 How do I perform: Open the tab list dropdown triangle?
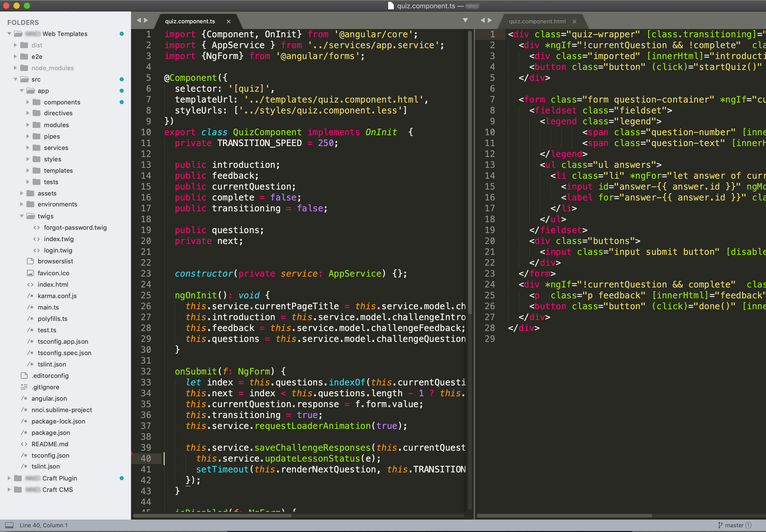(465, 21)
